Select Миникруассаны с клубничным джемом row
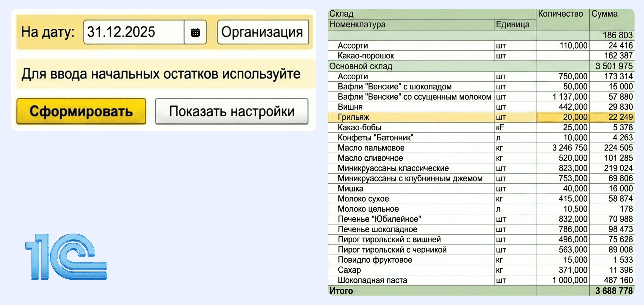The image size is (644, 305). pyautogui.click(x=481, y=179)
